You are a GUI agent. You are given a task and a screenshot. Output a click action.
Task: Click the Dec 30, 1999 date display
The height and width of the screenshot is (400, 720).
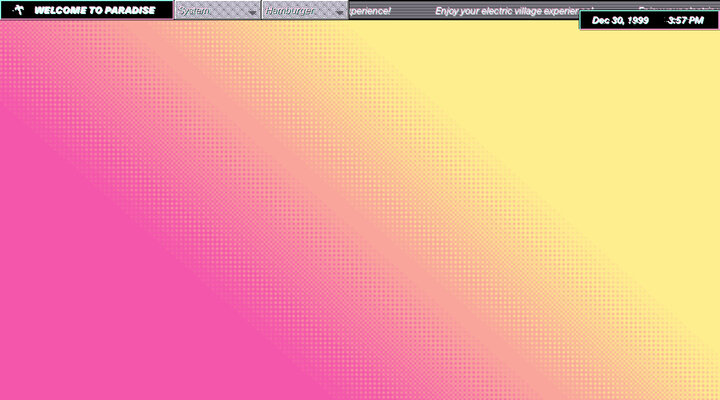pos(620,20)
